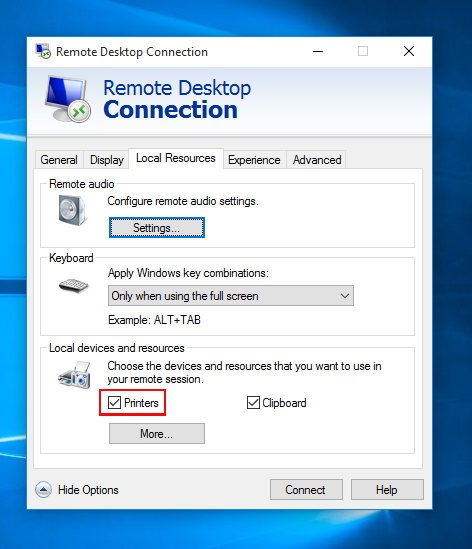Open the Experience tab
The width and height of the screenshot is (472, 549).
[254, 160]
